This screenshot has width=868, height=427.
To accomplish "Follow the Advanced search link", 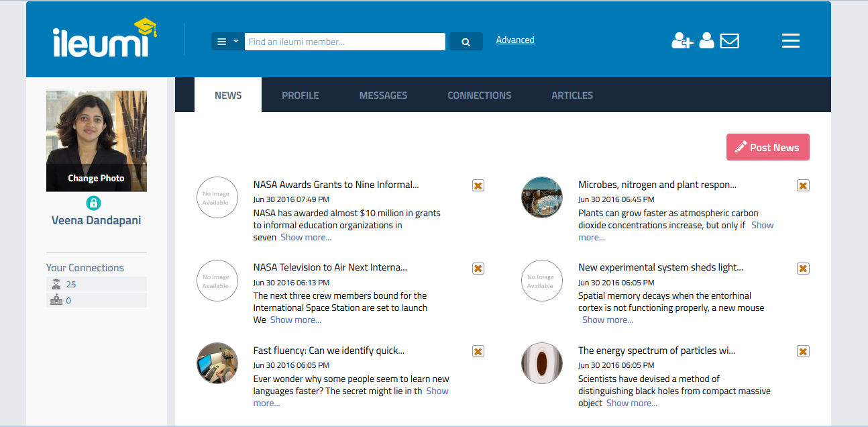I will tap(515, 40).
